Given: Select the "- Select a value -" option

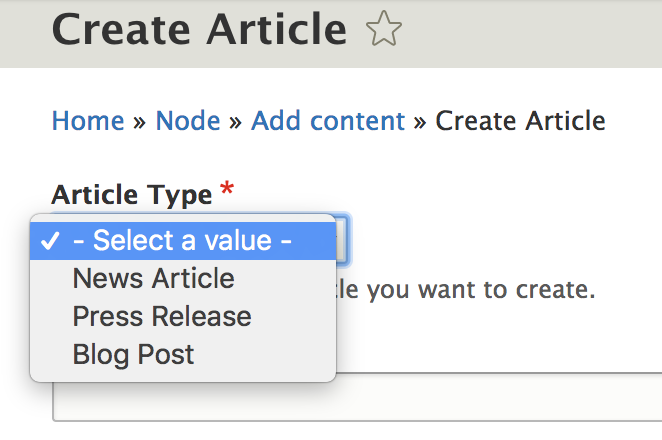Looking at the screenshot, I should (x=182, y=241).
